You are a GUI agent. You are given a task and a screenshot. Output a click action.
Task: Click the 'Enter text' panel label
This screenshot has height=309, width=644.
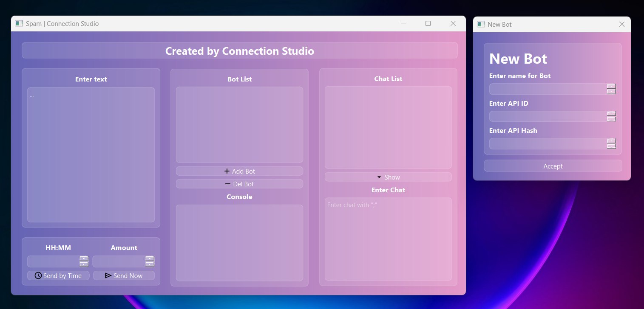(91, 79)
